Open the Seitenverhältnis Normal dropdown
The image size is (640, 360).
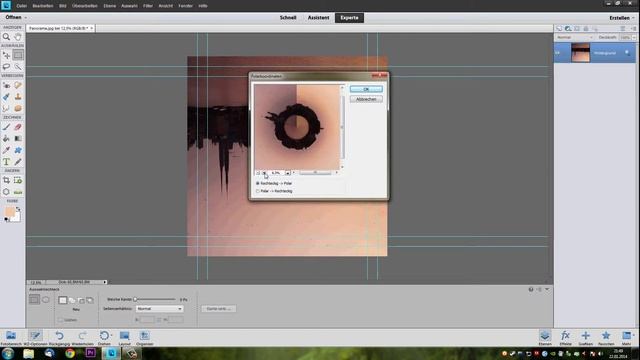[x=159, y=309]
